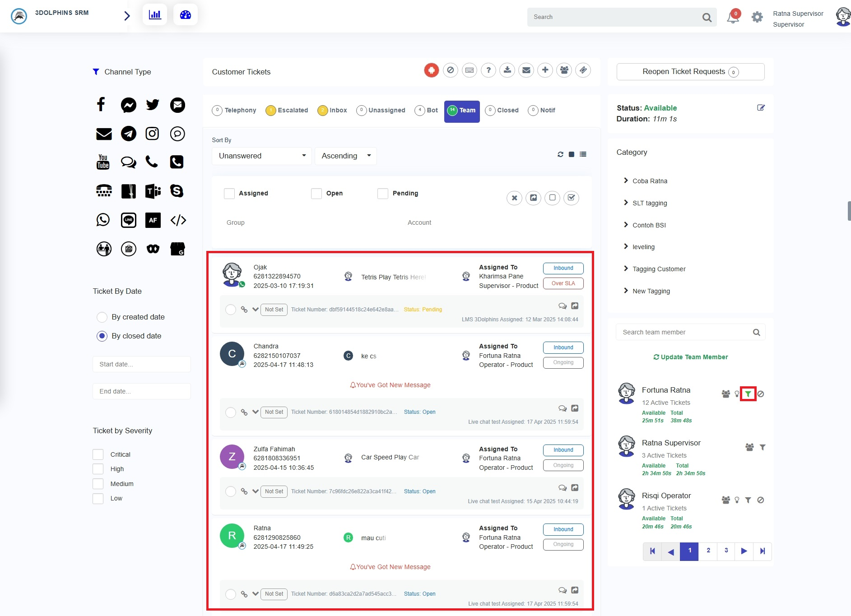The image size is (851, 616).
Task: Check the Assigned checkbox
Action: 229,194
